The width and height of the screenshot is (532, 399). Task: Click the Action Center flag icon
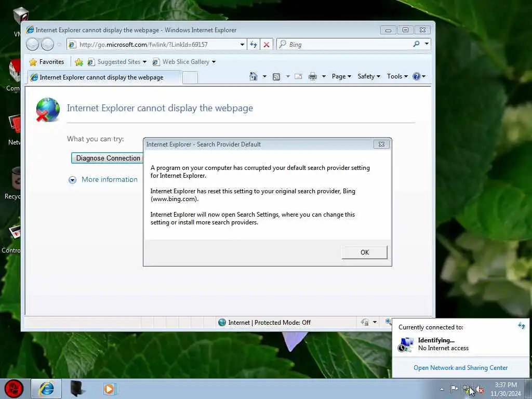(x=454, y=389)
